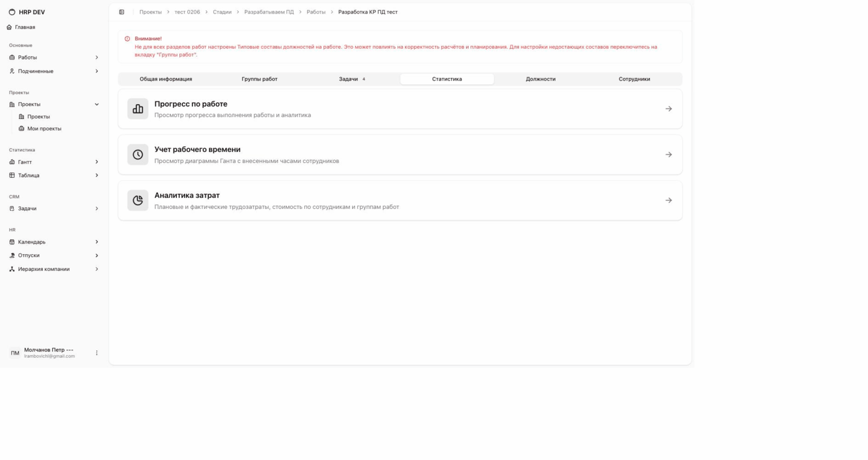
Task: Switch to Группы работ tab
Action: click(259, 79)
